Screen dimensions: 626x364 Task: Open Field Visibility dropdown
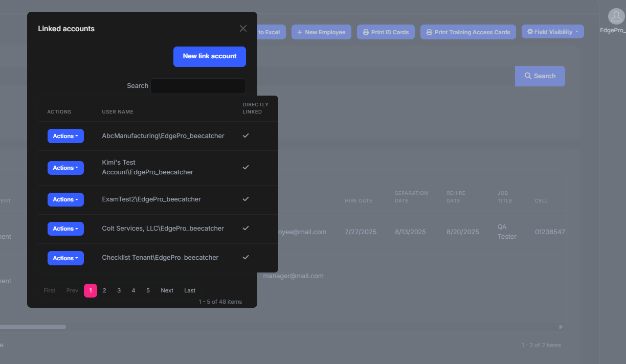pos(553,32)
